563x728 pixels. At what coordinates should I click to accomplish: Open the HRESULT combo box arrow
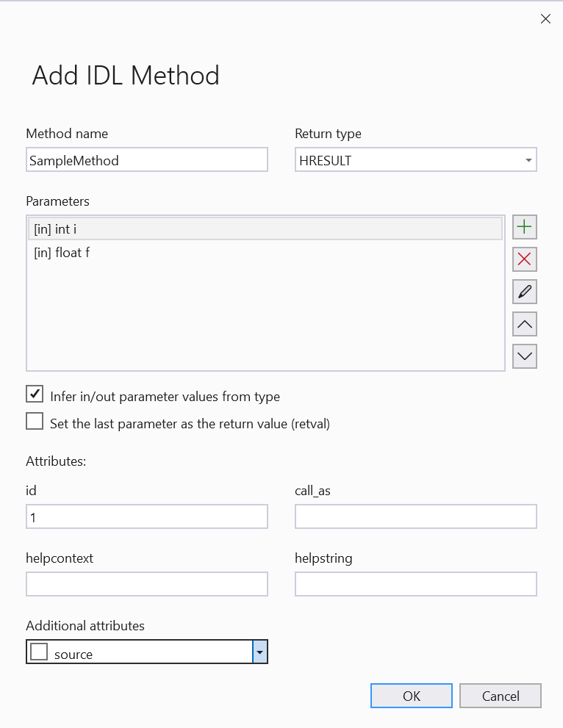(528, 159)
